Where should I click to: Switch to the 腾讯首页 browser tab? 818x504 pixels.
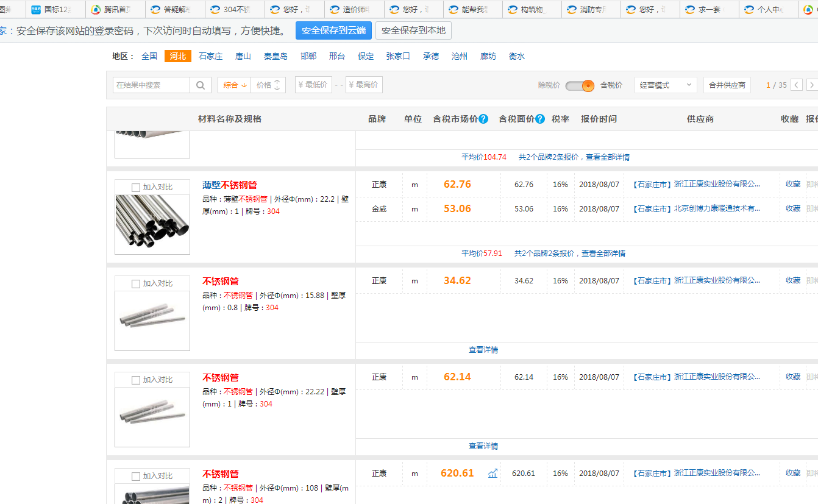[115, 10]
